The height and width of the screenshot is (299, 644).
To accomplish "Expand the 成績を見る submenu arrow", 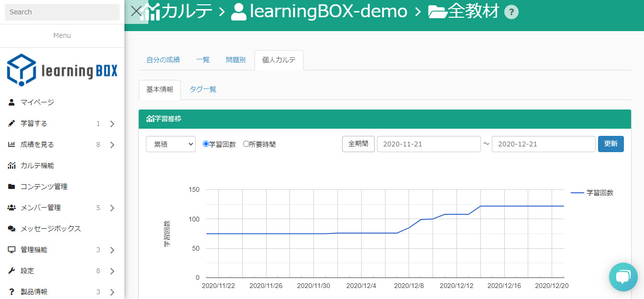I will click(112, 145).
